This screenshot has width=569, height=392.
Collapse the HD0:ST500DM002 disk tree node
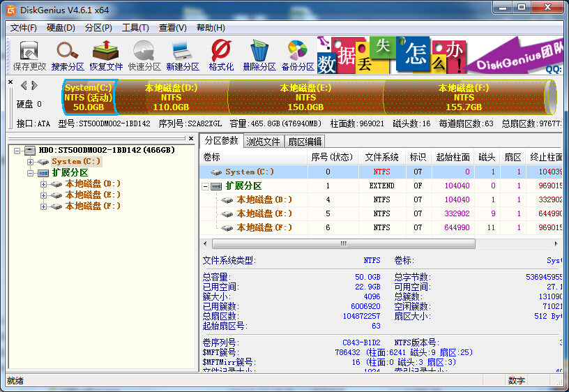(17, 150)
